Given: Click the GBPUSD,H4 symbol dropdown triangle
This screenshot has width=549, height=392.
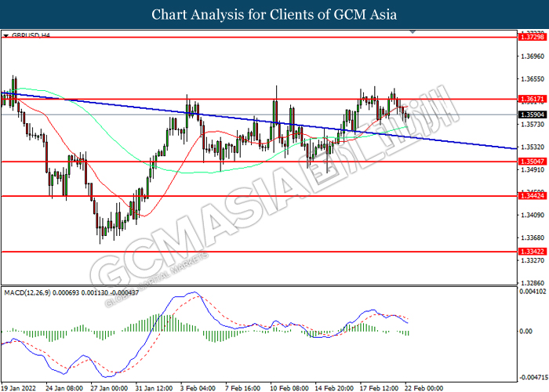Looking at the screenshot, I should (x=5, y=36).
